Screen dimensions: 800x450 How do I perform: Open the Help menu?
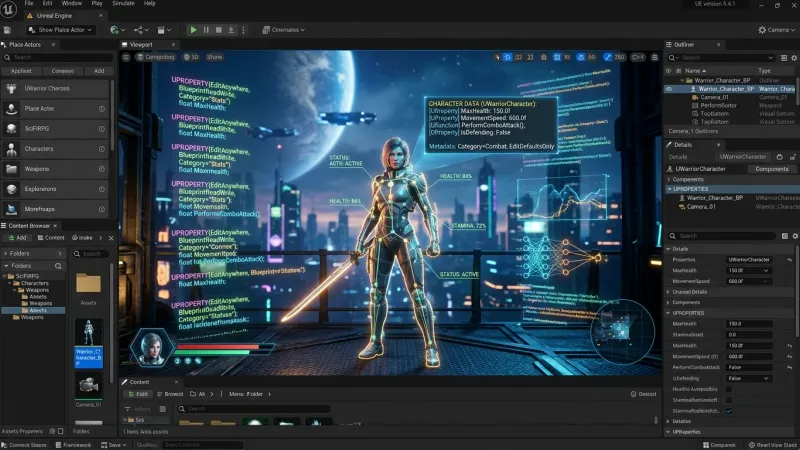(149, 4)
